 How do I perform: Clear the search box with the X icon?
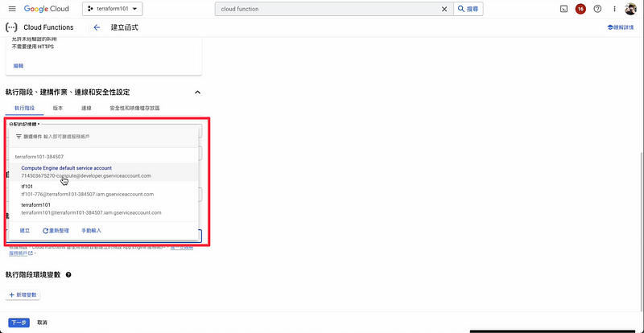pos(444,9)
